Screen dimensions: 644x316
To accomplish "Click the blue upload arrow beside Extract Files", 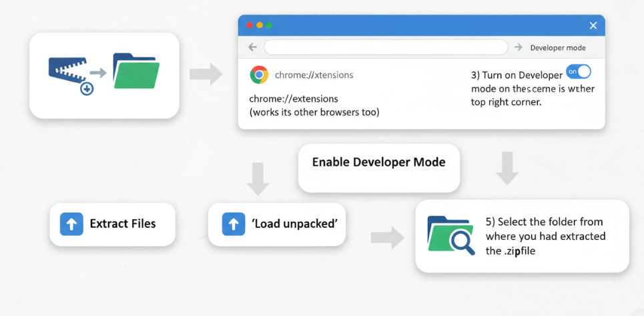I will coord(71,224).
